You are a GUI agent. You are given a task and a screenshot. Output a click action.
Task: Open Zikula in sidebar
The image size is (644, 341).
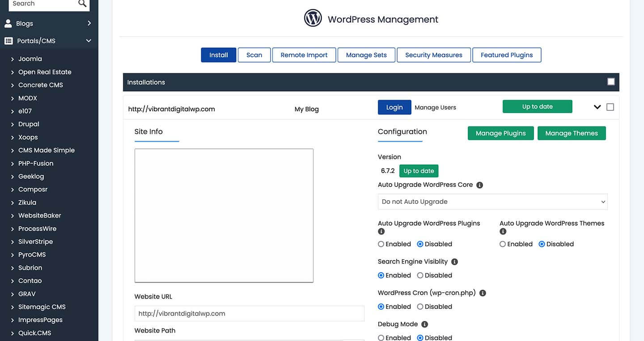pos(27,202)
